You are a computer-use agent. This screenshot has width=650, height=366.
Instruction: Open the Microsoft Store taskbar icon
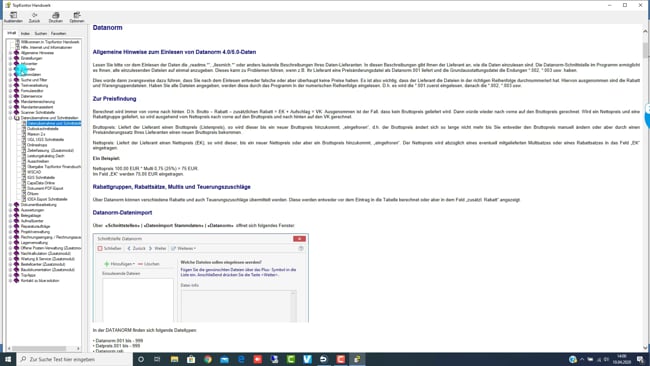[191, 359]
